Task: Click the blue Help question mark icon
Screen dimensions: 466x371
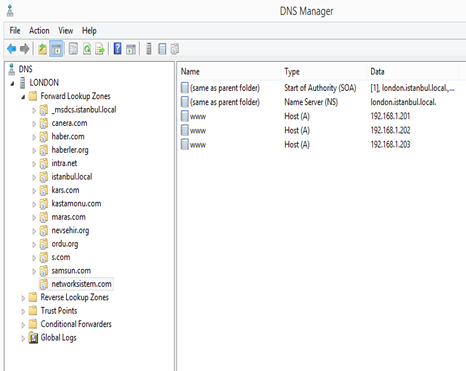Action: (117, 49)
